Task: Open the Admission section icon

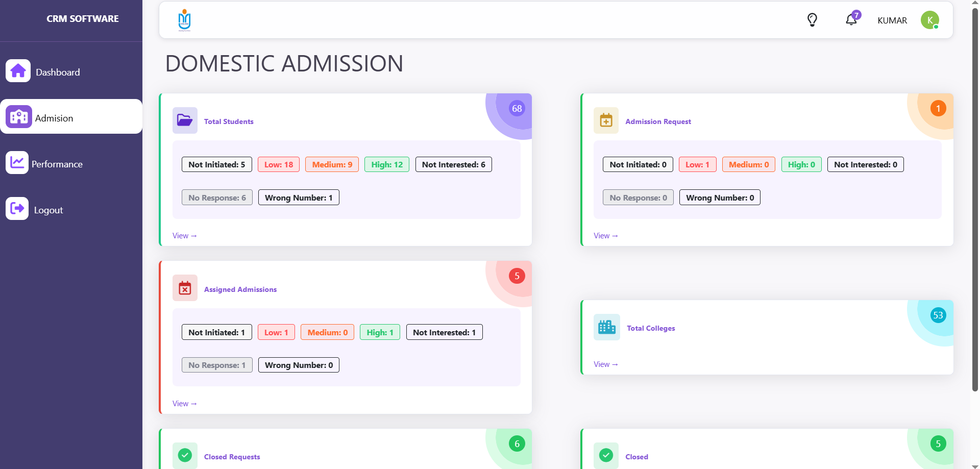Action: coord(18,116)
